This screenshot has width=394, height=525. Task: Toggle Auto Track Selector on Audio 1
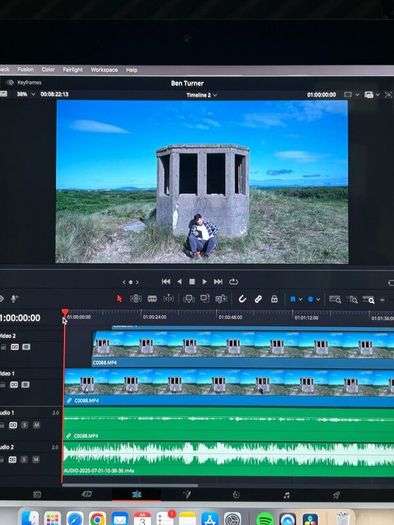(x=13, y=425)
